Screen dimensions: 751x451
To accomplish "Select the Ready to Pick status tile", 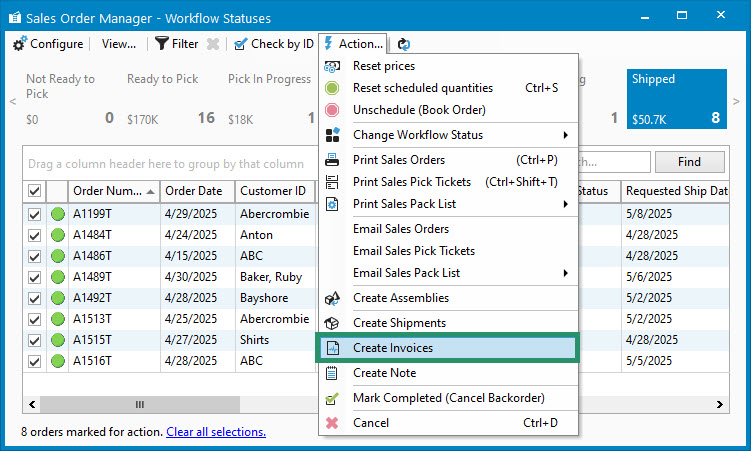I will tap(171, 99).
